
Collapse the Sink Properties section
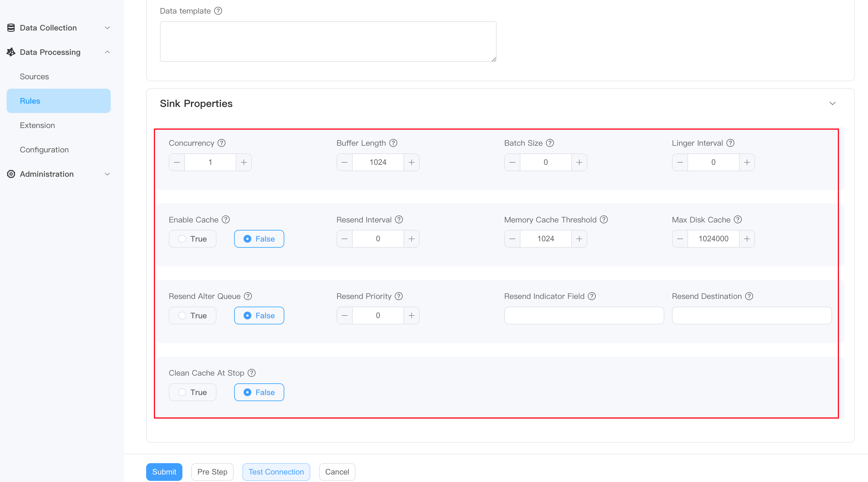(x=832, y=104)
